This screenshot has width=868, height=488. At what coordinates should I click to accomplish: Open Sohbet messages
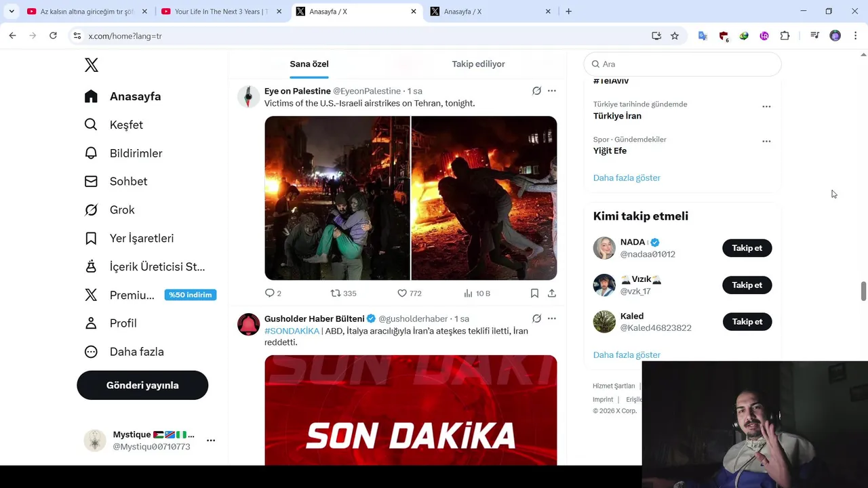tap(115, 182)
